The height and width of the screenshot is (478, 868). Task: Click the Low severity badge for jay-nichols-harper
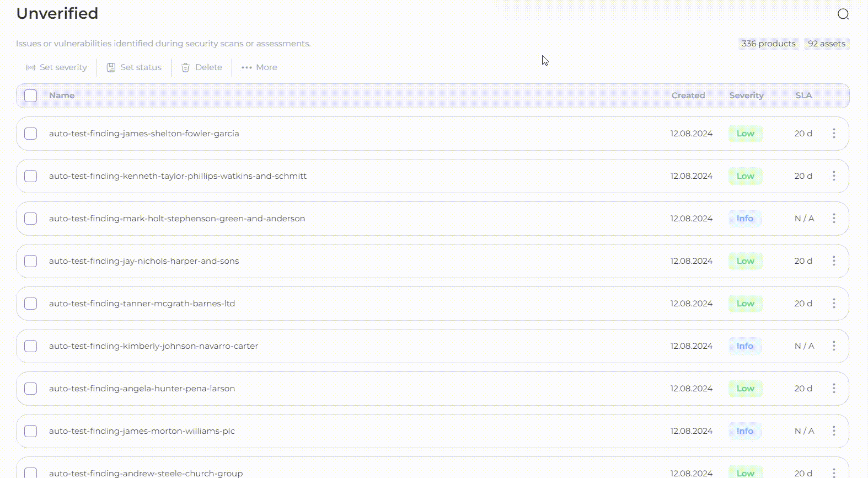[745, 261]
